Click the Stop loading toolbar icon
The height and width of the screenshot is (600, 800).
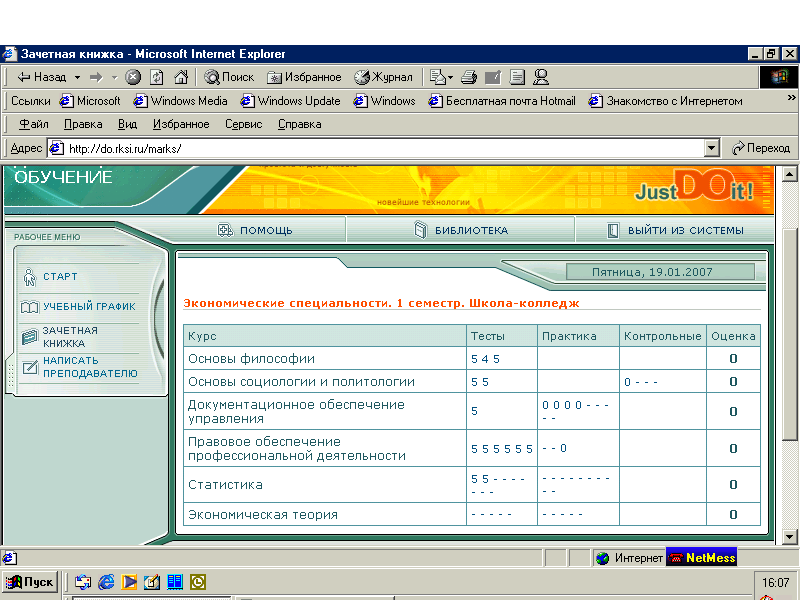(x=133, y=77)
